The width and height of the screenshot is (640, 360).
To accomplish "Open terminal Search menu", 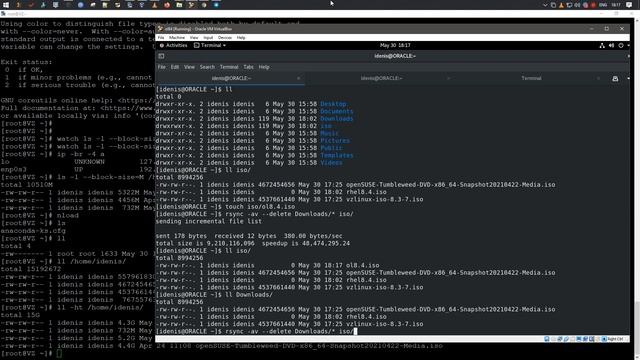I will point(207,67).
